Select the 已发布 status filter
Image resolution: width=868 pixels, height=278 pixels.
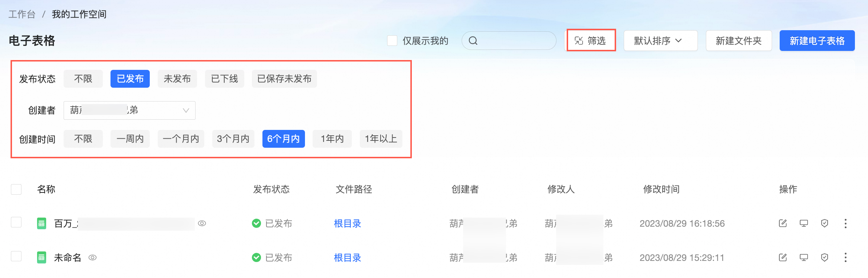(x=130, y=79)
